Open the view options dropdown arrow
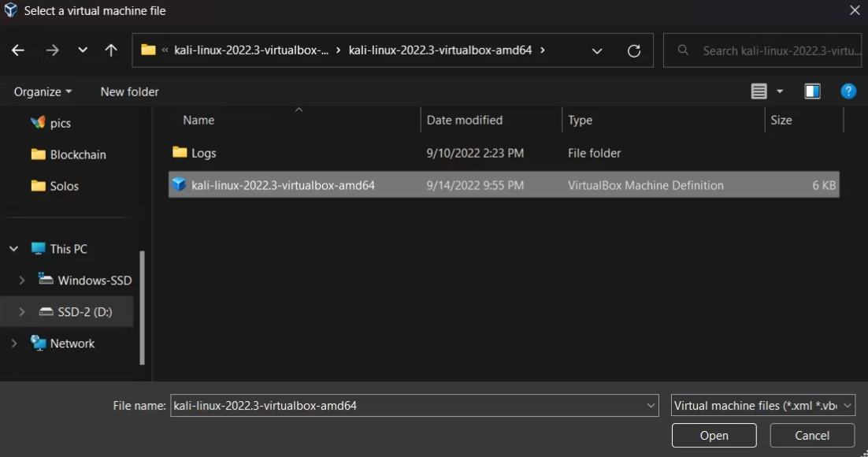This screenshot has width=868, height=457. [x=780, y=91]
